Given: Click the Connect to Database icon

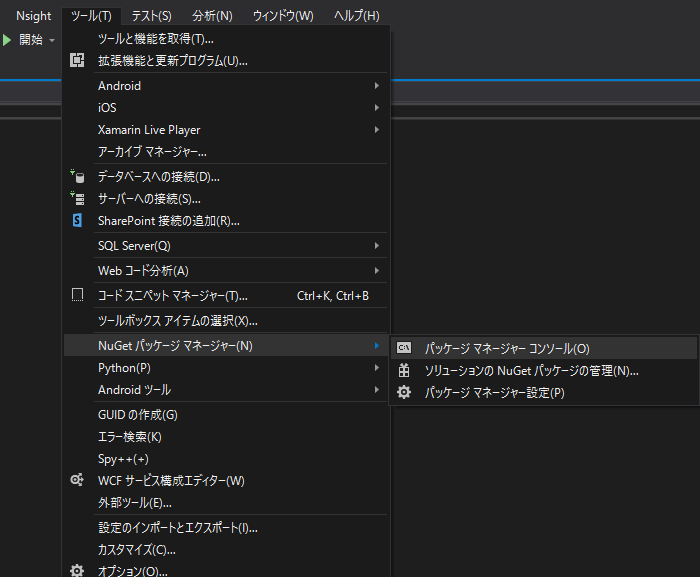Looking at the screenshot, I should [77, 176].
